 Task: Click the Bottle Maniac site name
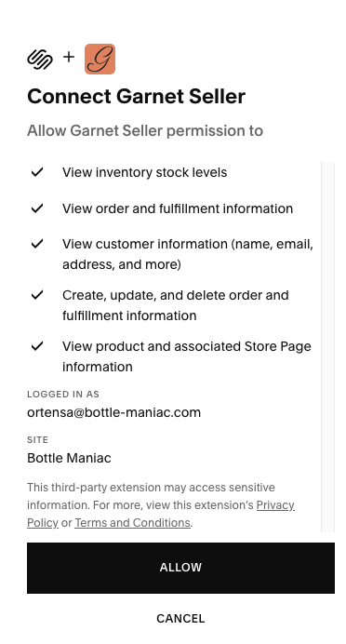(x=69, y=458)
